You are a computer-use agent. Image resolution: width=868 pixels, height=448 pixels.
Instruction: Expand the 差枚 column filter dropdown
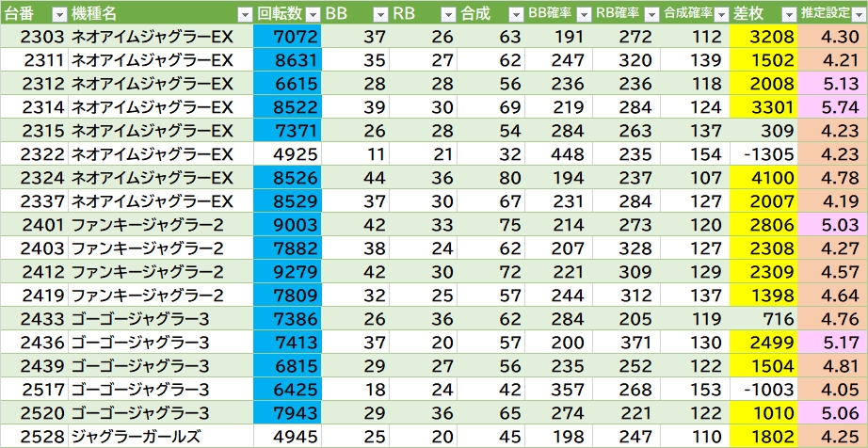(788, 13)
